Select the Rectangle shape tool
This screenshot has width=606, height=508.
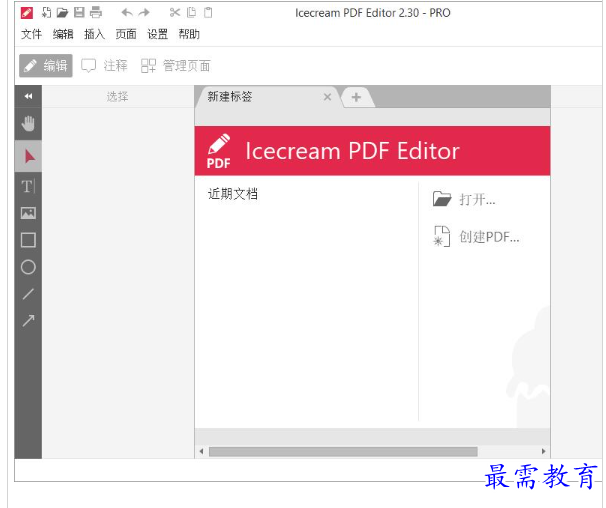point(28,240)
